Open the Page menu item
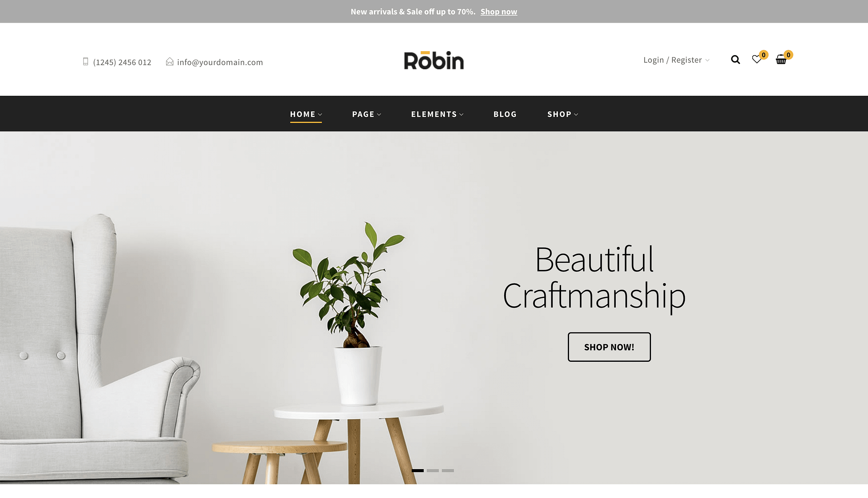Screen dimensions: 868x498 point(367,114)
